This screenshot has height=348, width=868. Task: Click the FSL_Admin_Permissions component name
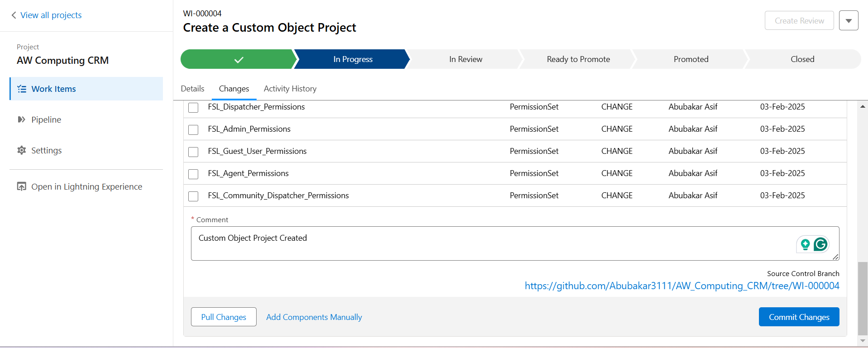tap(249, 129)
